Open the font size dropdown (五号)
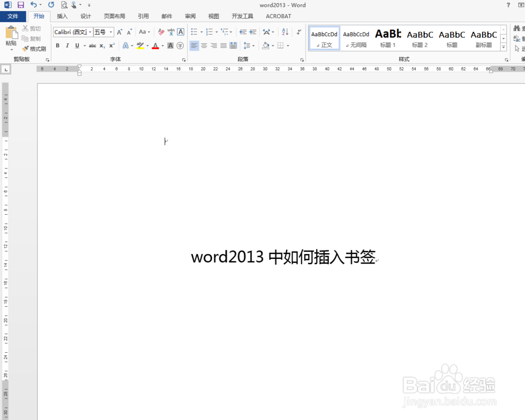 [x=111, y=32]
